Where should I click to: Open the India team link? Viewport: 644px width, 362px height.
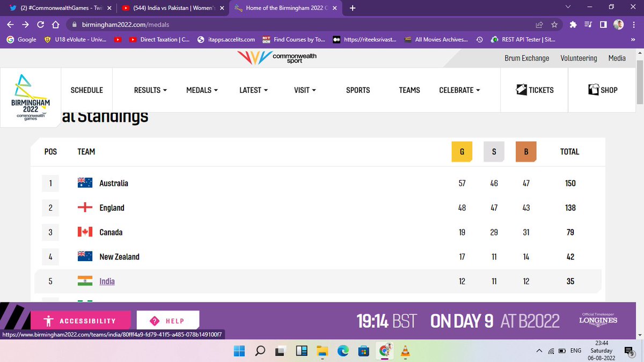click(x=107, y=281)
